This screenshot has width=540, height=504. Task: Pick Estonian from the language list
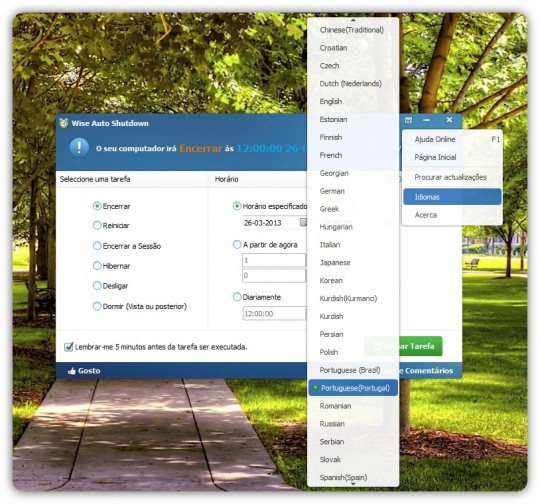click(x=353, y=119)
